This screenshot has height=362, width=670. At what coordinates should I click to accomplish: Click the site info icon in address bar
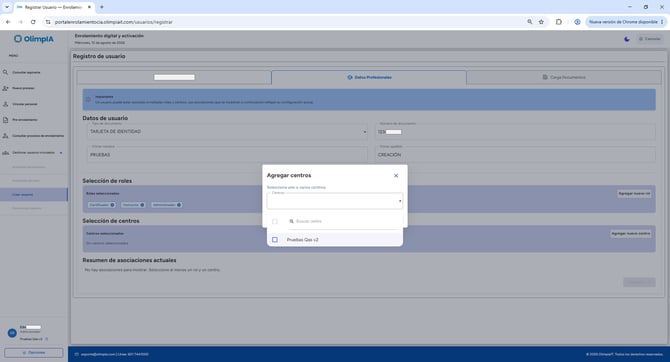[x=48, y=22]
